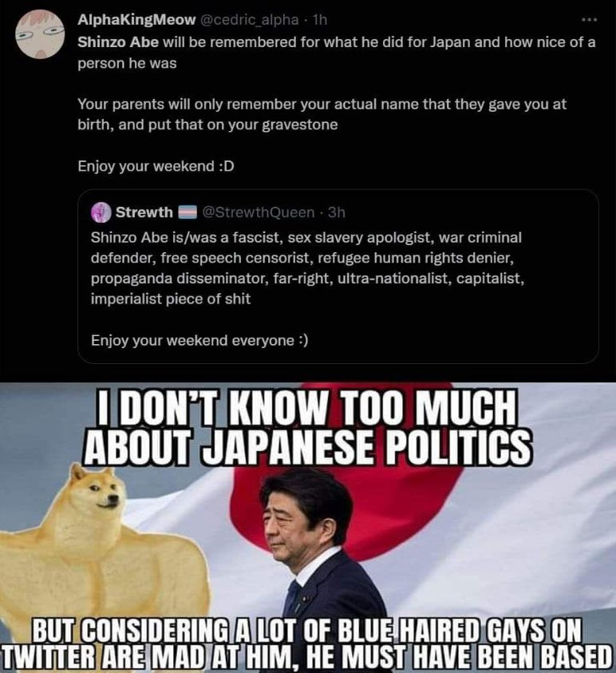Open the @StrewthQueen handle
The image size is (616, 673).
pos(259,212)
